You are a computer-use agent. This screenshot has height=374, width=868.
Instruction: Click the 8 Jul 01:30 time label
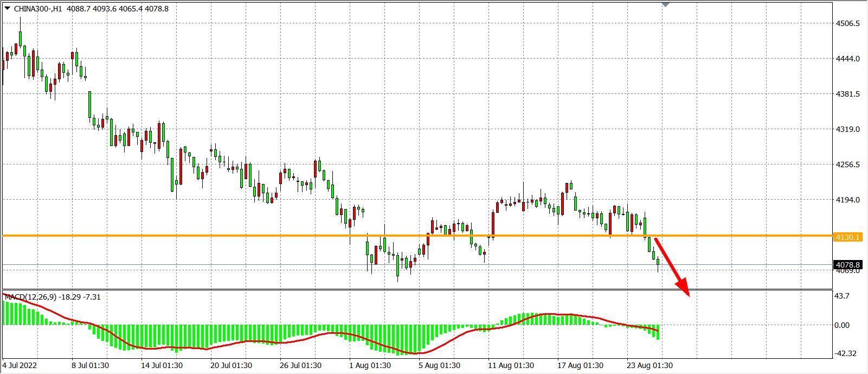91,365
